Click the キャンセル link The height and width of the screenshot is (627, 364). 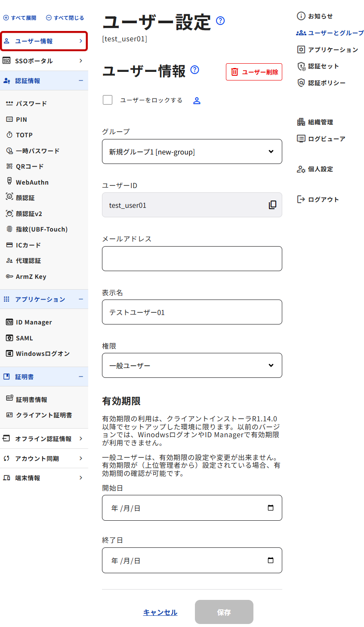(x=160, y=612)
